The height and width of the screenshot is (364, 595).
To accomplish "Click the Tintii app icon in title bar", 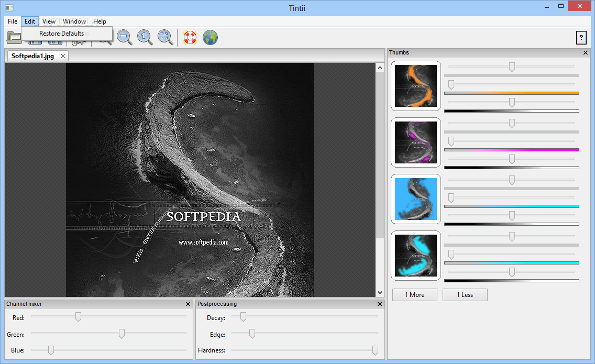I will coord(9,7).
